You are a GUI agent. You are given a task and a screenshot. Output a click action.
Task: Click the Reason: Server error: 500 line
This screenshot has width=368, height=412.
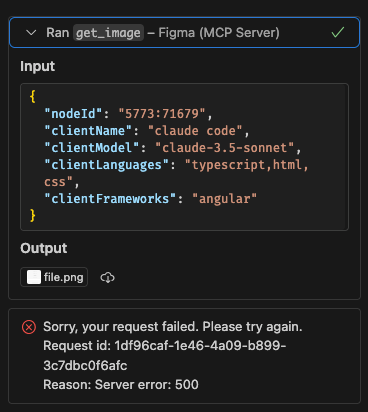pyautogui.click(x=121, y=385)
